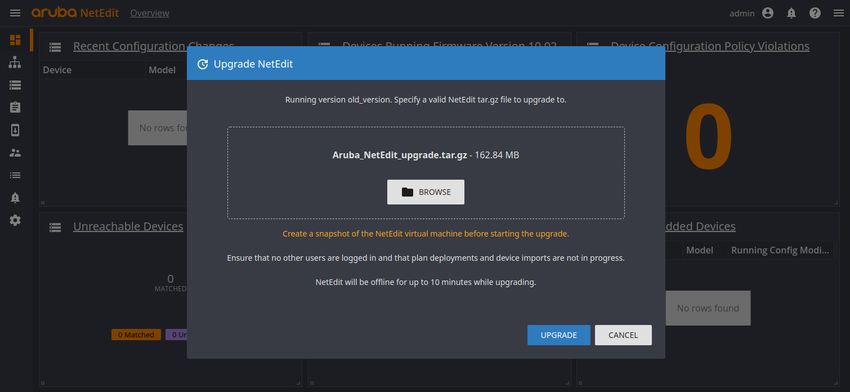850x392 pixels.
Task: Sort by Device column header
Action: click(57, 70)
